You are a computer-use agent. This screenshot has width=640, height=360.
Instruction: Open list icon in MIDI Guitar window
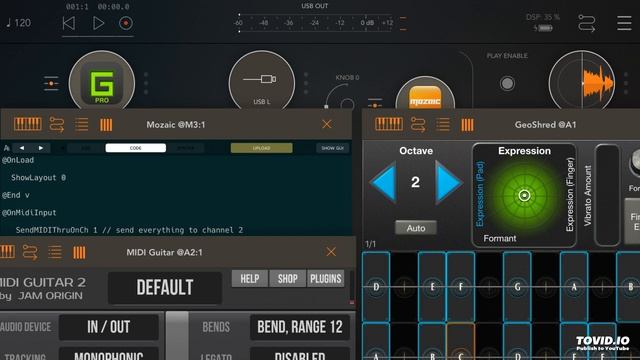55,252
